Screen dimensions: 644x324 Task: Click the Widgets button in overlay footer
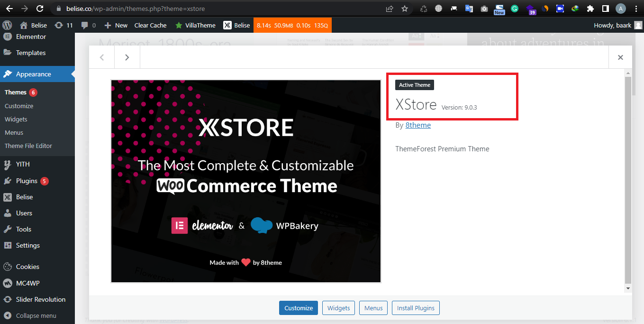click(339, 308)
